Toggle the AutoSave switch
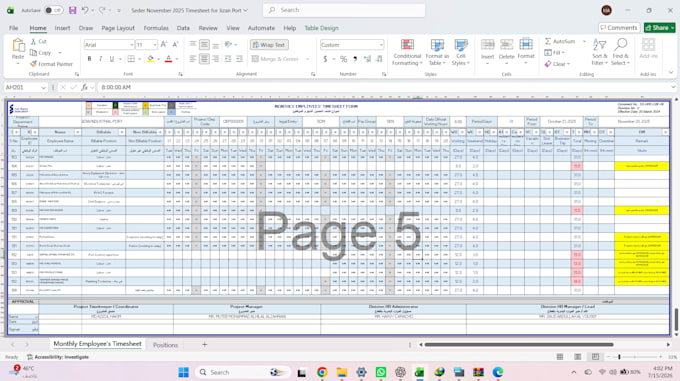680x381 pixels. [x=54, y=10]
